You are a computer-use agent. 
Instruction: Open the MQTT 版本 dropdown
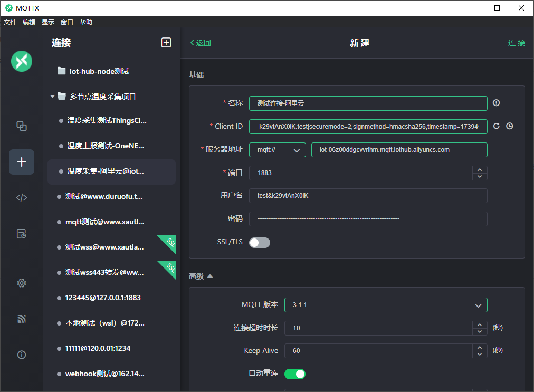pos(386,305)
